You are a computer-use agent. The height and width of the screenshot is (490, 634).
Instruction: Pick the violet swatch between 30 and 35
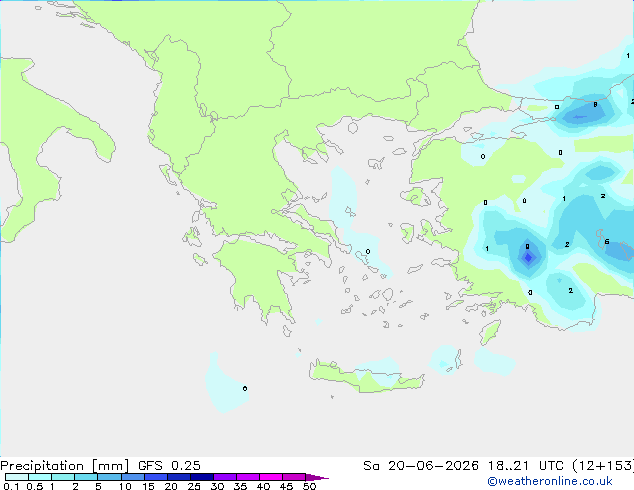click(225, 477)
